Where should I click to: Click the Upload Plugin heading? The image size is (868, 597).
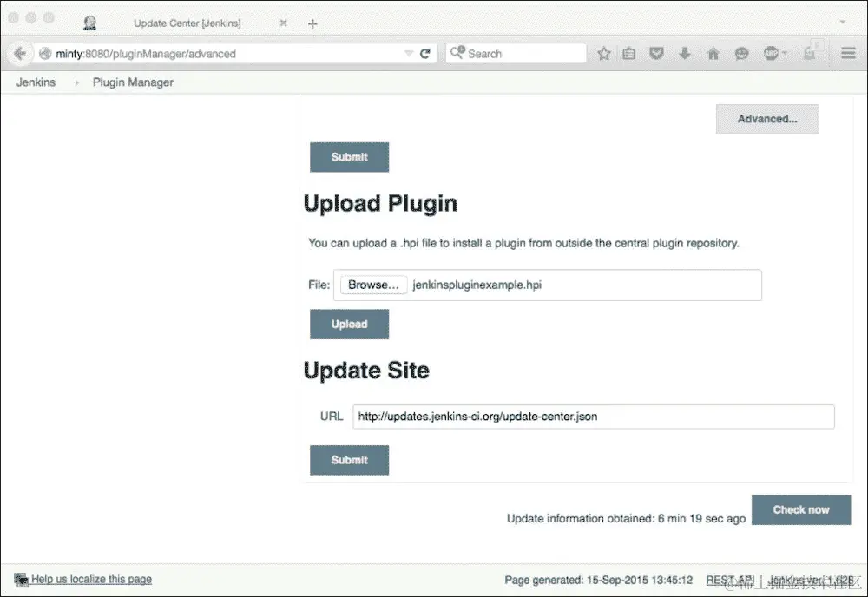coord(380,204)
